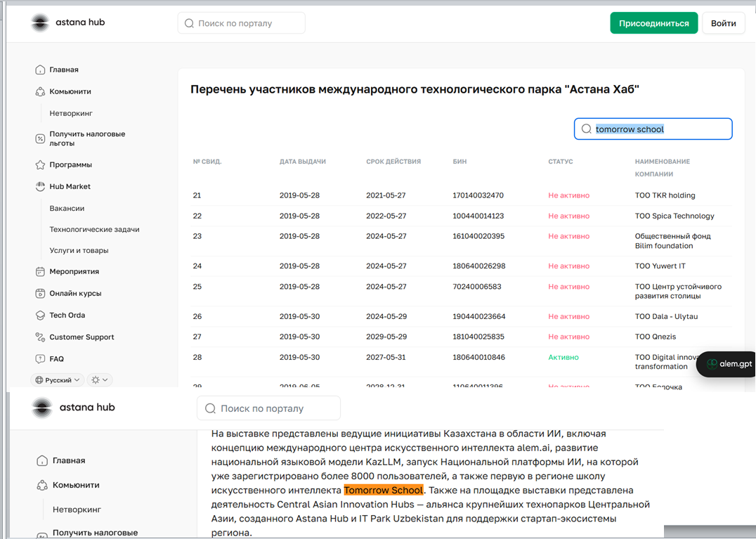
Task: Open Онлайн курсы link
Action: click(75, 293)
